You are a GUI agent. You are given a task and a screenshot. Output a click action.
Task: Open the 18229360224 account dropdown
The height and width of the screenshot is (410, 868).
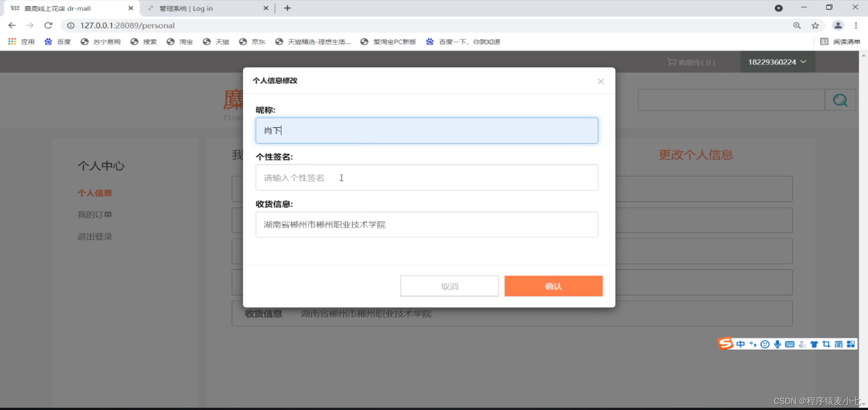[x=778, y=62]
